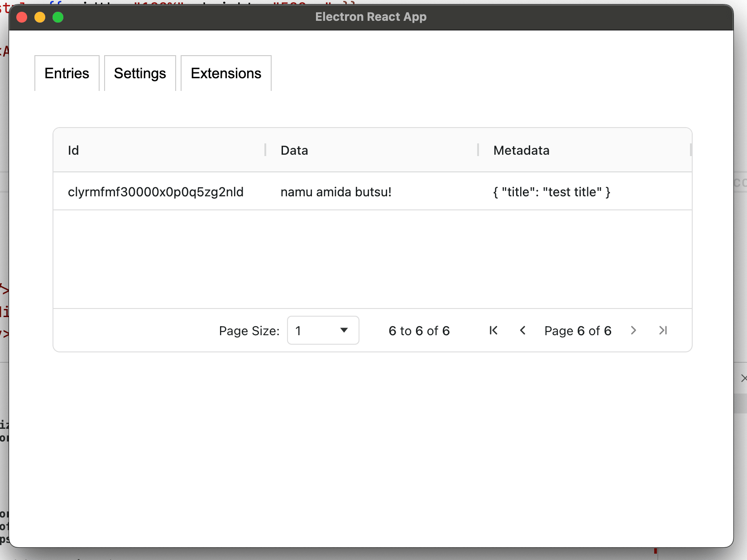Jump to the last page of entries

663,331
